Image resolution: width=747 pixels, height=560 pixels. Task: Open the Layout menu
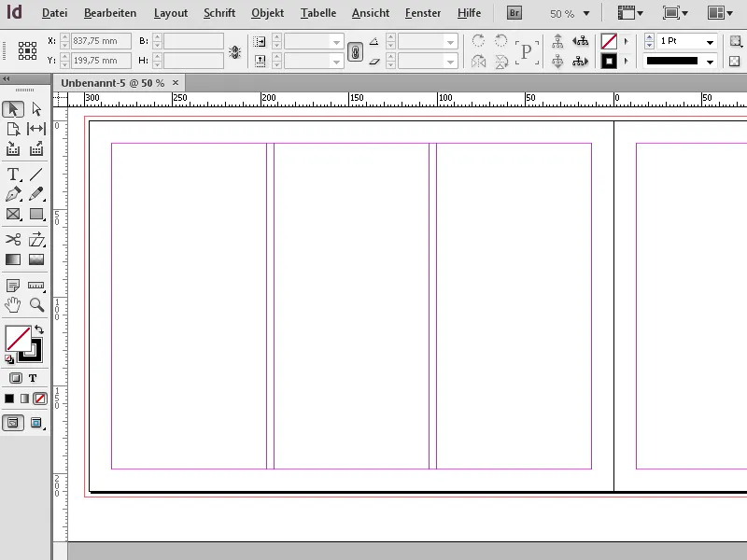pyautogui.click(x=171, y=13)
